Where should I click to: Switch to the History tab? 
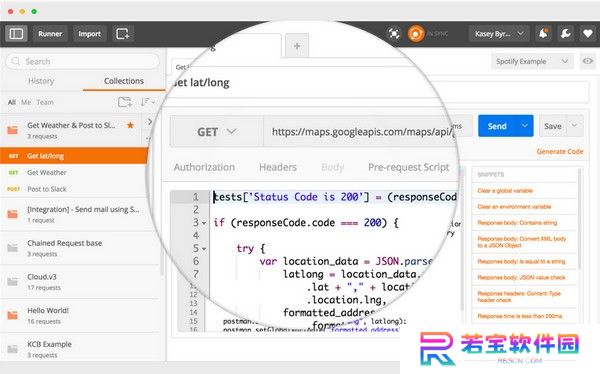click(41, 81)
